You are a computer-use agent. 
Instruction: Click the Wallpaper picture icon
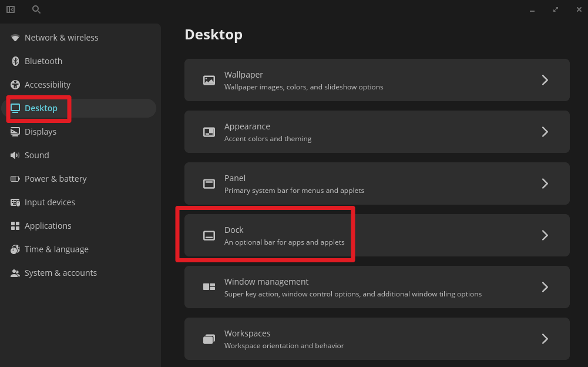[209, 79]
